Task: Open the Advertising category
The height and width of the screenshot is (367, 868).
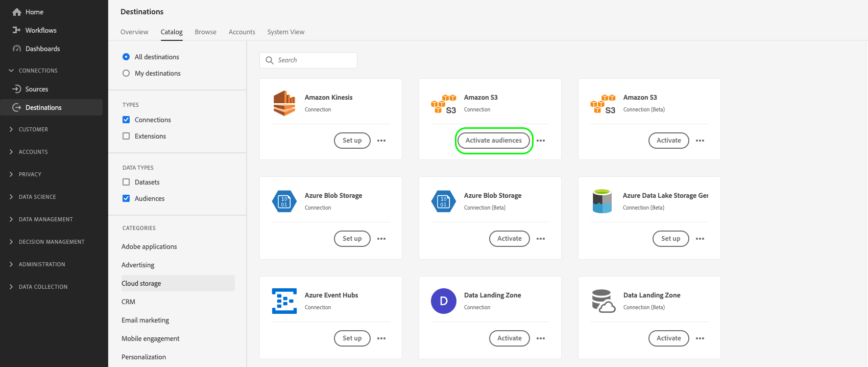Action: click(x=138, y=265)
